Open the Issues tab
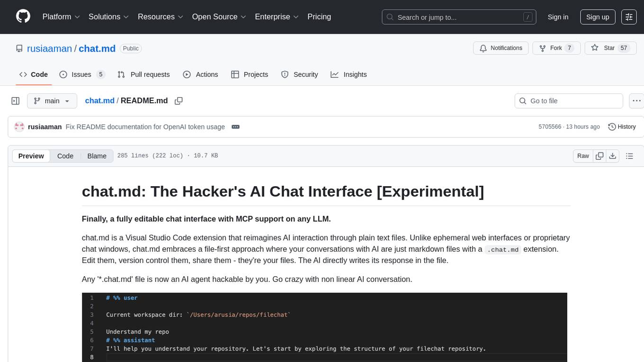644x362 pixels. (x=82, y=74)
